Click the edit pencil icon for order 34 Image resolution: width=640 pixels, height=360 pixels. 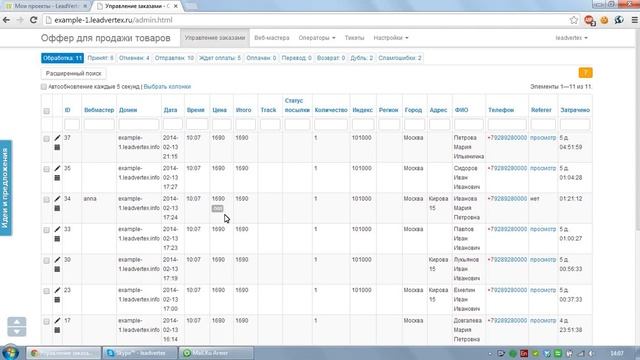point(57,199)
